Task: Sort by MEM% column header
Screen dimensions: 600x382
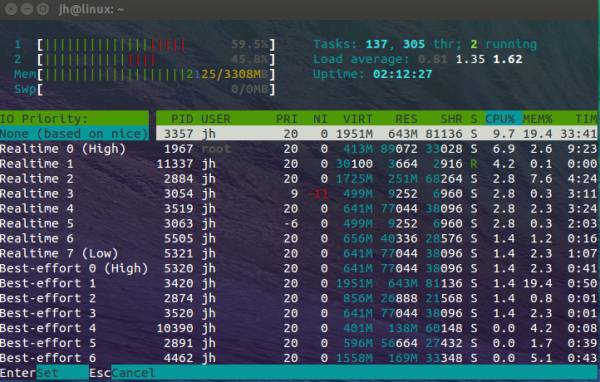Action: [x=537, y=119]
